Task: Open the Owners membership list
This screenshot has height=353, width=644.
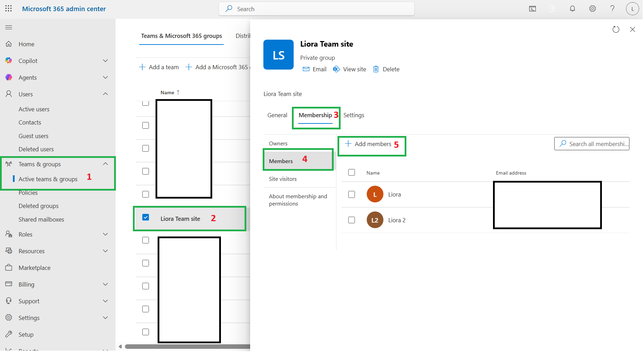Action: point(278,144)
